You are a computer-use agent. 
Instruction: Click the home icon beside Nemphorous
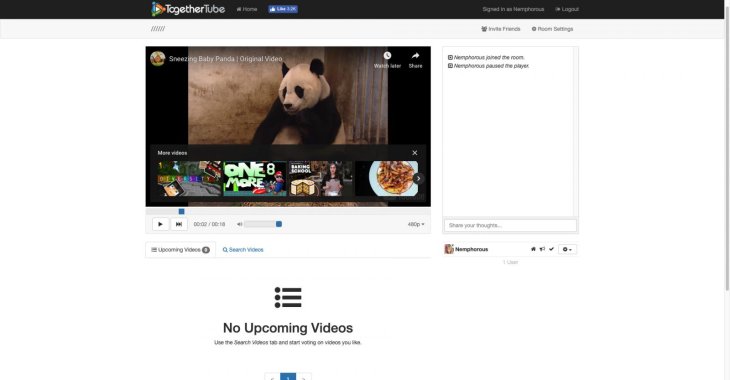coord(533,249)
